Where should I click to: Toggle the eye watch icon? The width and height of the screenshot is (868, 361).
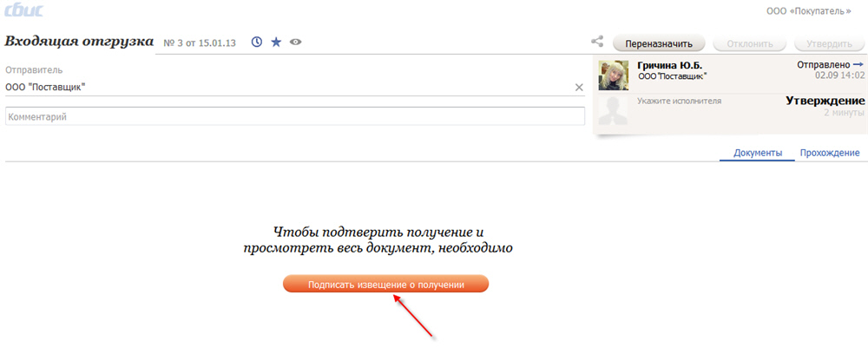(296, 42)
